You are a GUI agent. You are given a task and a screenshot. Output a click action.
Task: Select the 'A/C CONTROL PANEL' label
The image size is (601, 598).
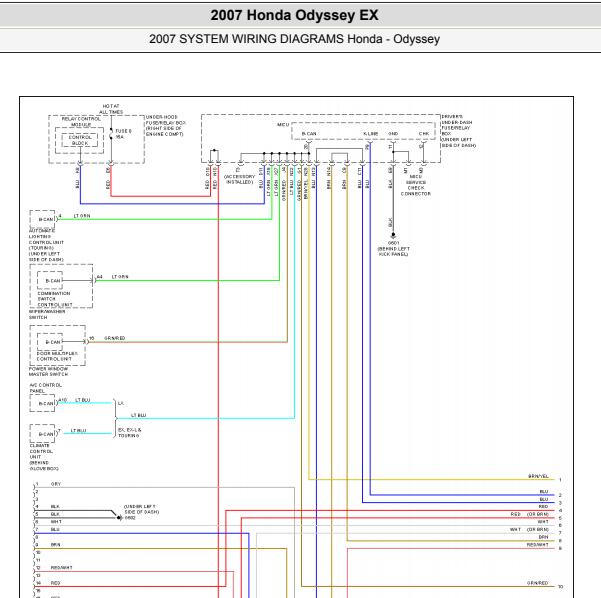point(45,388)
